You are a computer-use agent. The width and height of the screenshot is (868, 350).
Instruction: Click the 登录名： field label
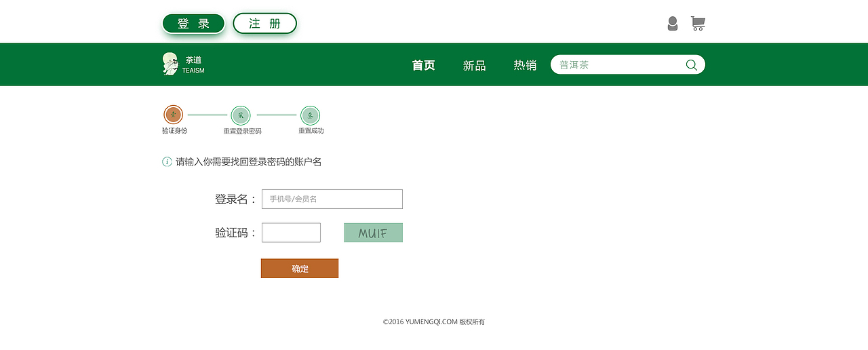click(236, 199)
